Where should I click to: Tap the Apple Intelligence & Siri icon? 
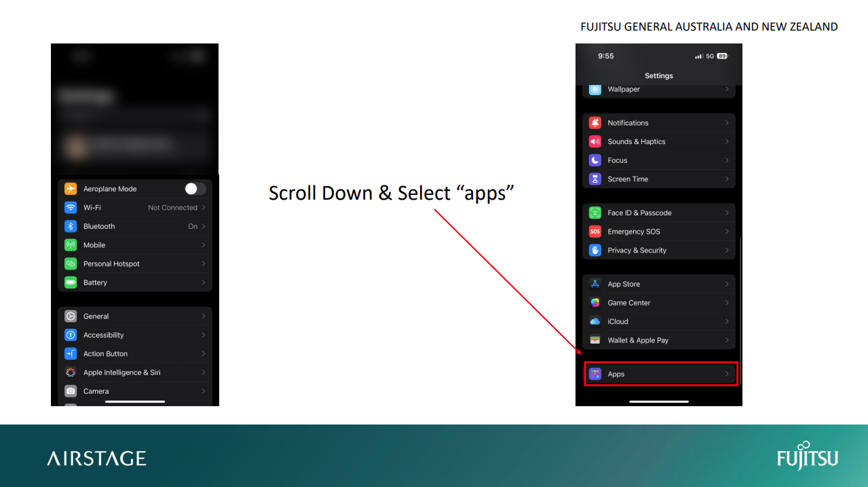pos(71,372)
